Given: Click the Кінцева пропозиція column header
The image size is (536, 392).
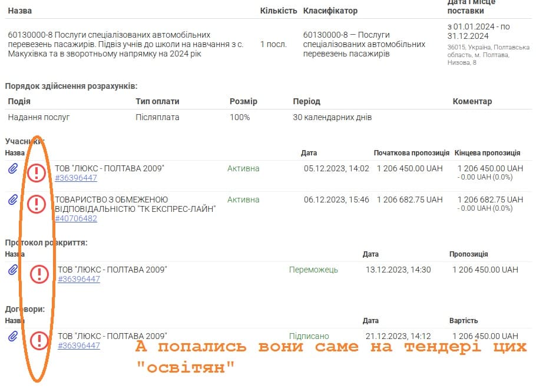Looking at the screenshot, I should click(487, 153).
